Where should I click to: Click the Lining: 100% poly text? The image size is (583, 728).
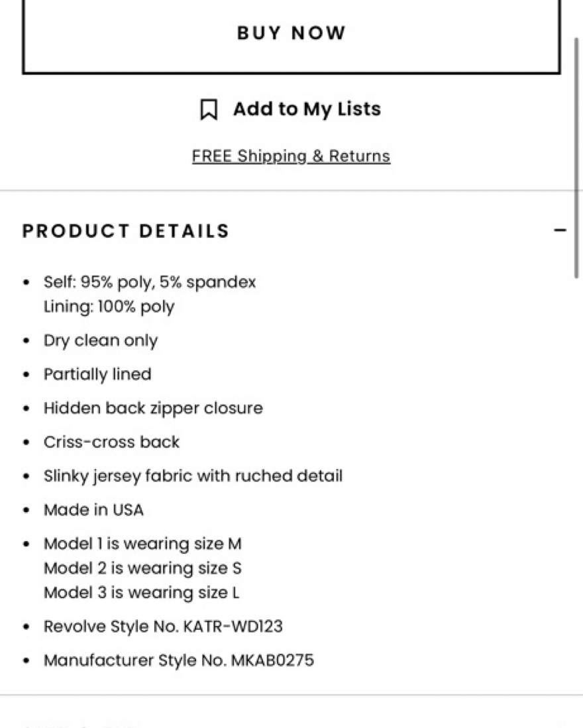pos(109,307)
